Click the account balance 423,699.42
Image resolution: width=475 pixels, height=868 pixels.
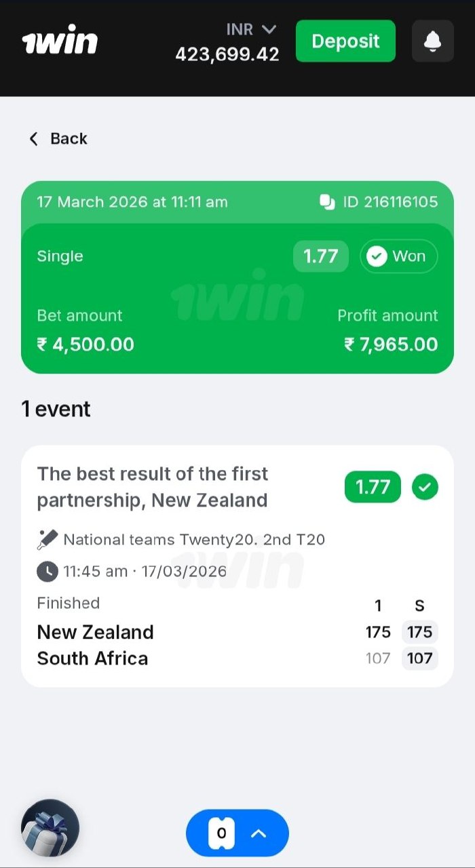coord(227,54)
